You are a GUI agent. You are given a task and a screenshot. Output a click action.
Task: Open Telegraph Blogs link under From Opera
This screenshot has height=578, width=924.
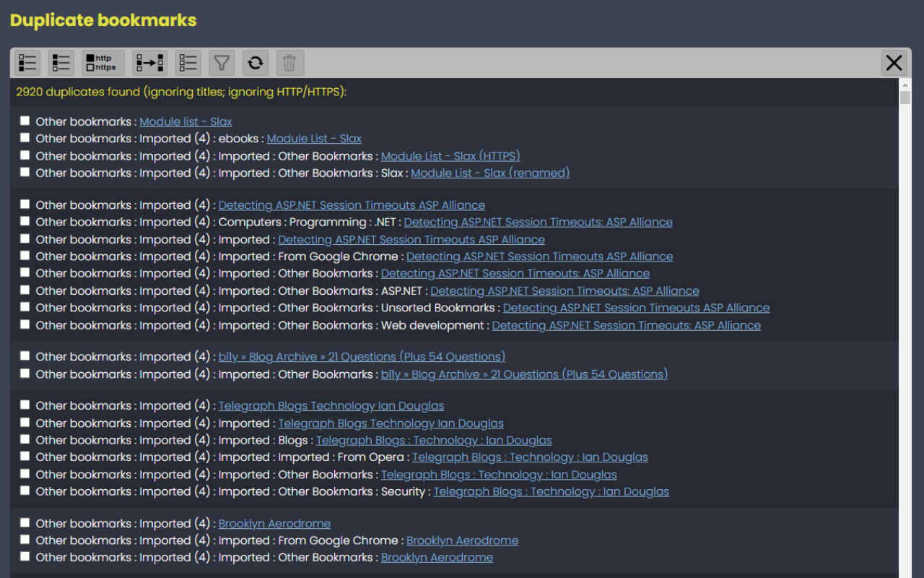(x=530, y=457)
